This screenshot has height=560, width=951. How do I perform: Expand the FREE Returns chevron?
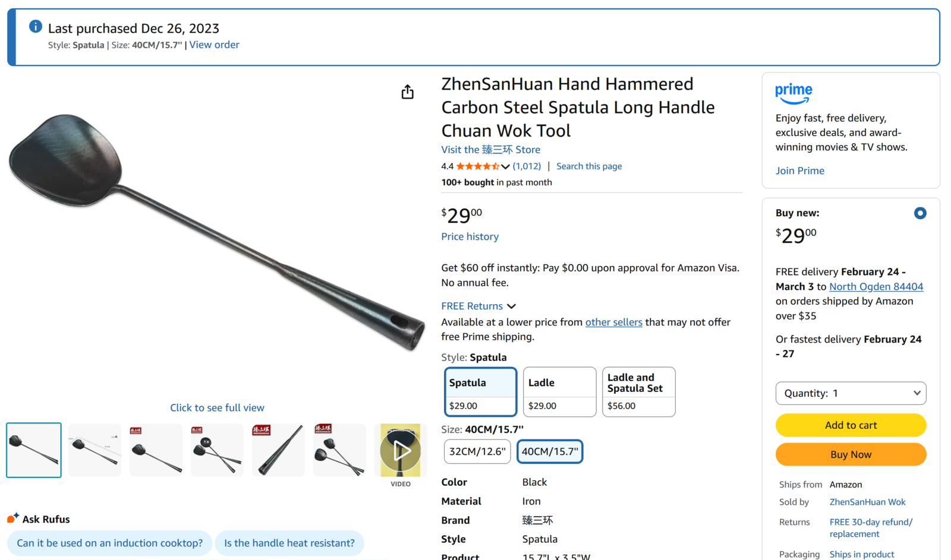click(512, 306)
